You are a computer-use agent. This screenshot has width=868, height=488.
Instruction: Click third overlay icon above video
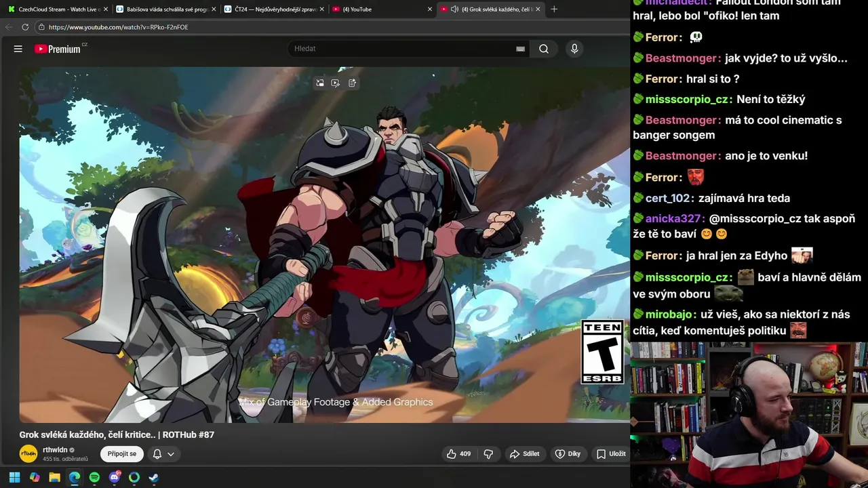point(352,83)
